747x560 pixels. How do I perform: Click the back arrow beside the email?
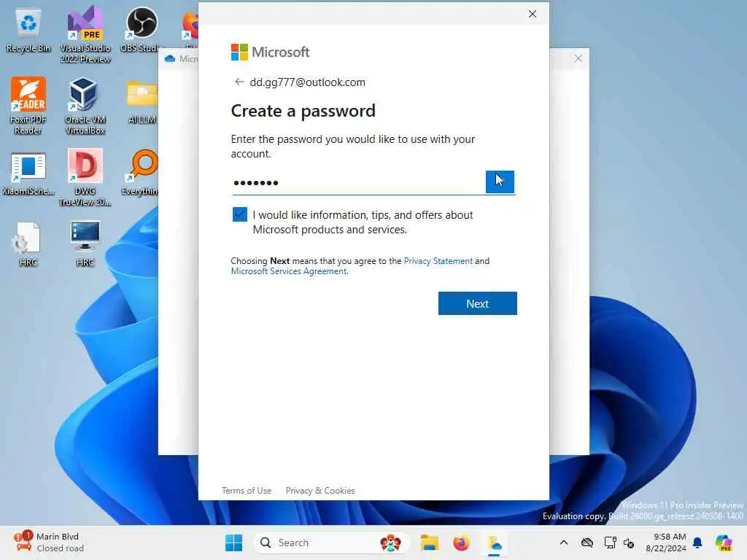click(239, 82)
